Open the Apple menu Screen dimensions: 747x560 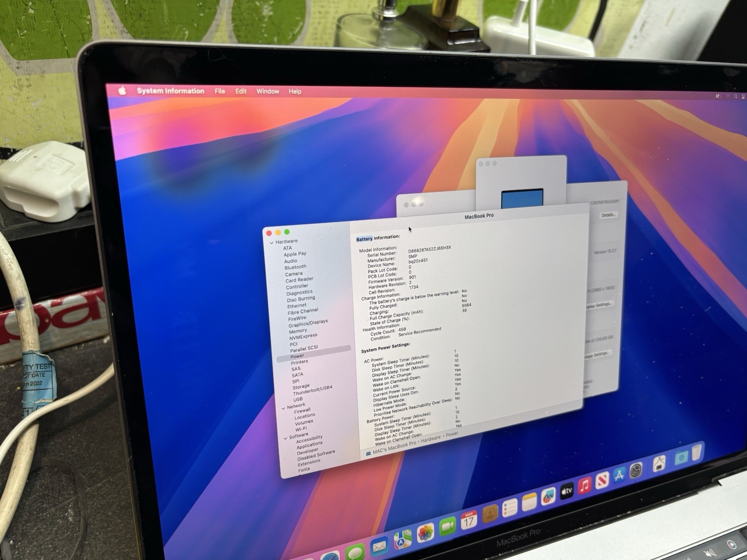click(122, 91)
